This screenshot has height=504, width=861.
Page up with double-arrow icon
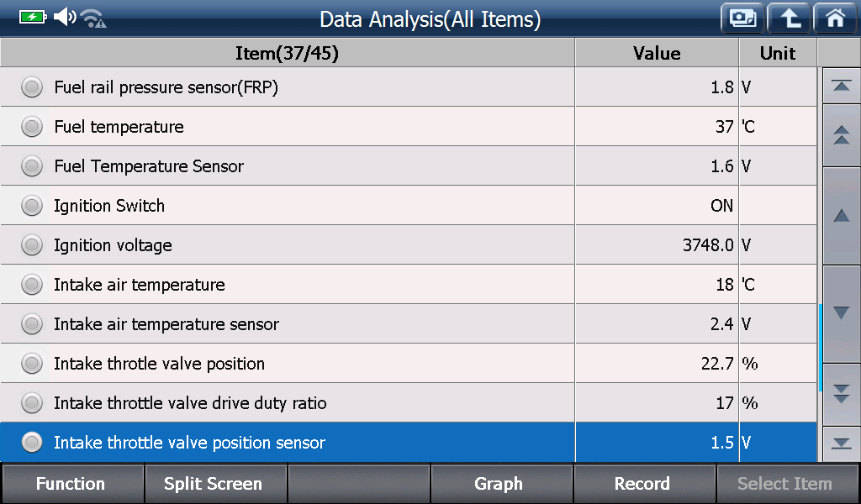tap(841, 135)
